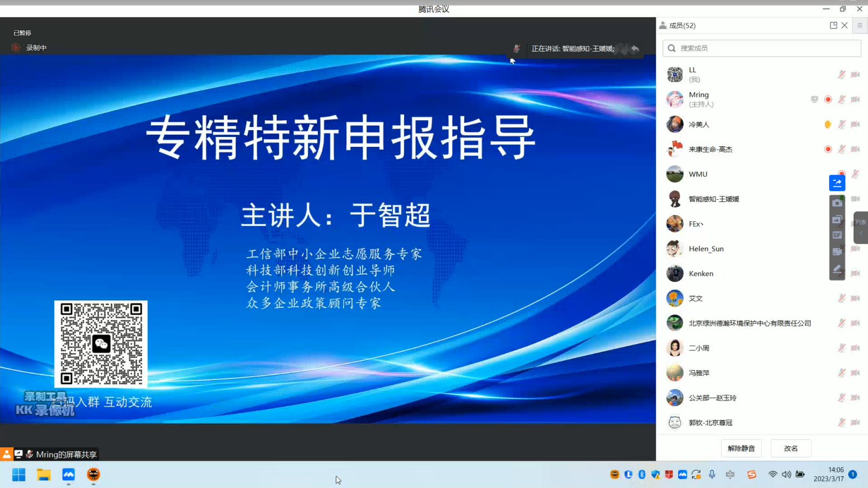Click the camera screenshot tool icon
This screenshot has width=868, height=488.
(837, 203)
